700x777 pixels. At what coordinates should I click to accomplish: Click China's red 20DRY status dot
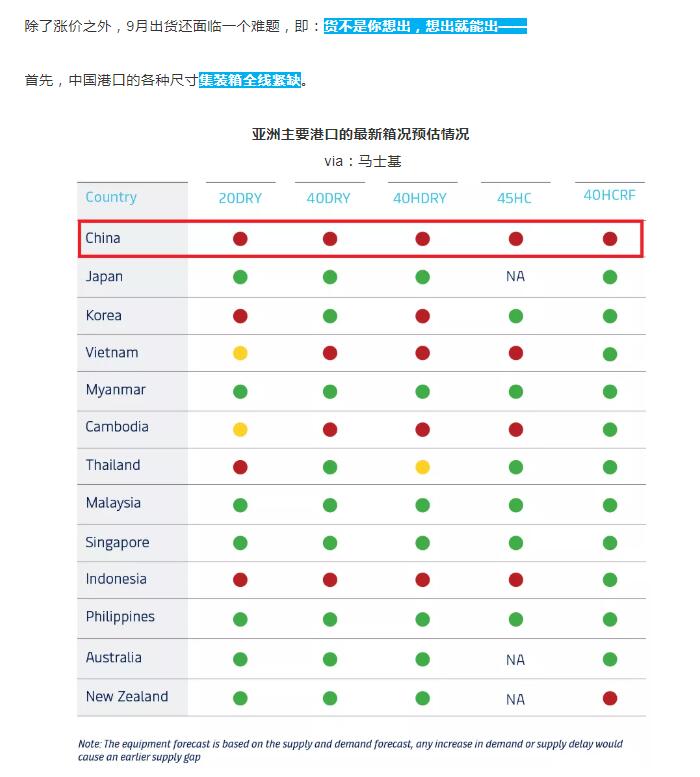coord(240,239)
